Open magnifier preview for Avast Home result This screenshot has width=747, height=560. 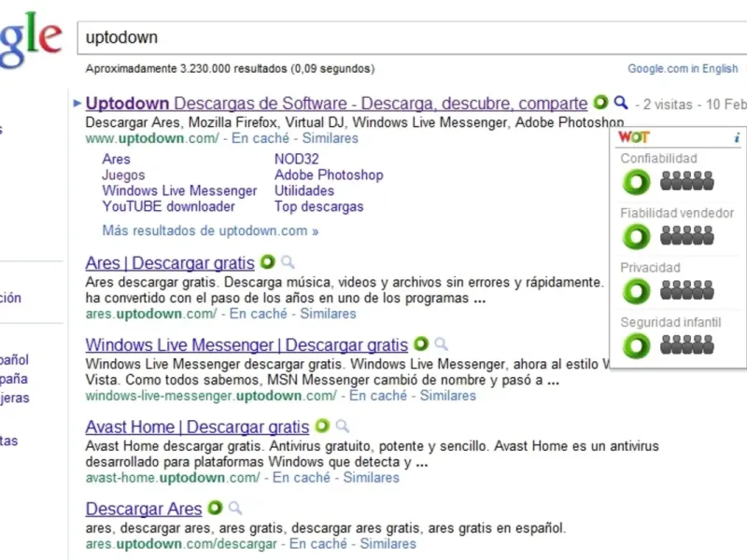[x=342, y=426]
